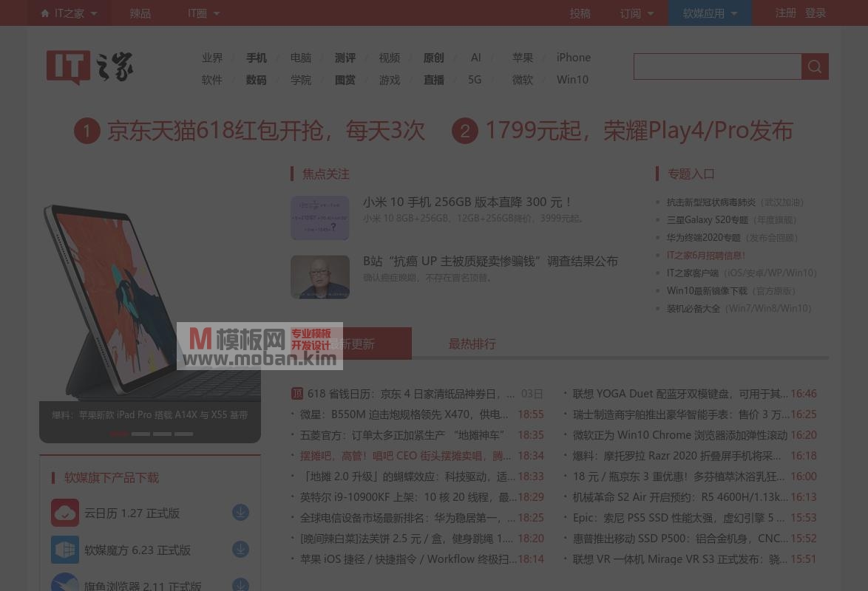Open 辣品 in top bar
Screen dimensions: 868x591
[x=140, y=13]
